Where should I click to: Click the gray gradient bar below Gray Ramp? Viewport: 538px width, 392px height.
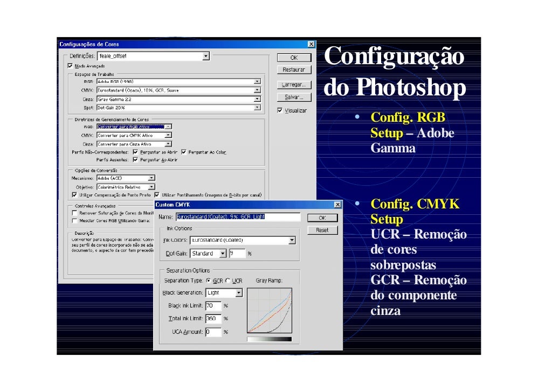[270, 339]
